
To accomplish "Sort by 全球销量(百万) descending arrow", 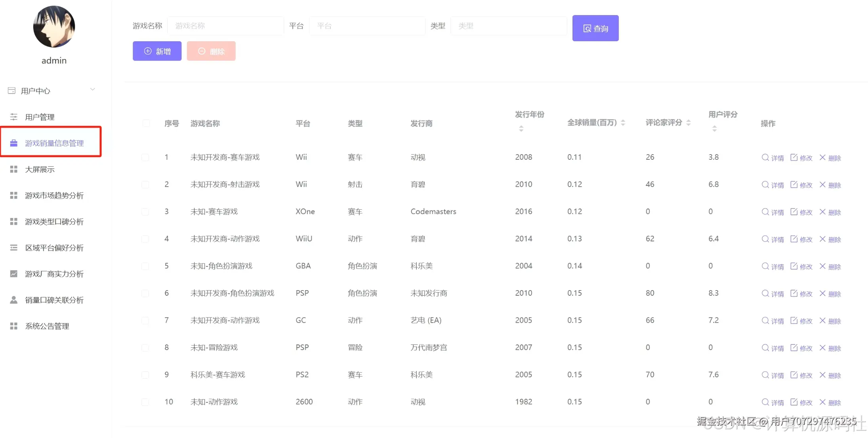I will coord(623,124).
